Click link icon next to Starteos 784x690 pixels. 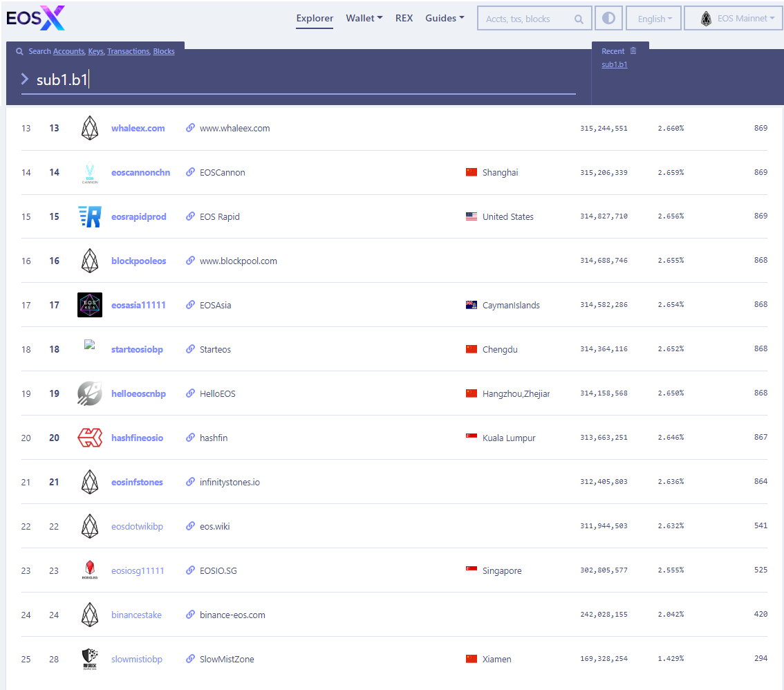click(190, 349)
